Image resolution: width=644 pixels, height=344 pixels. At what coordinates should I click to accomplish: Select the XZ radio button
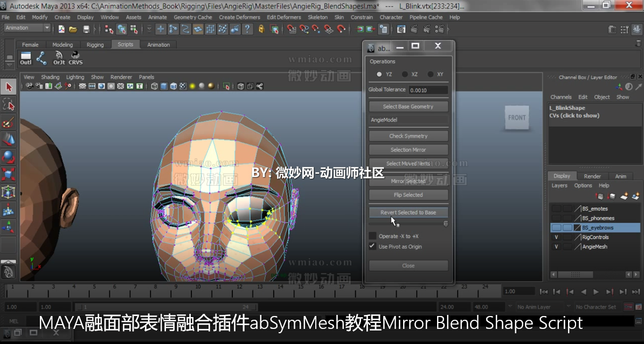pyautogui.click(x=405, y=74)
